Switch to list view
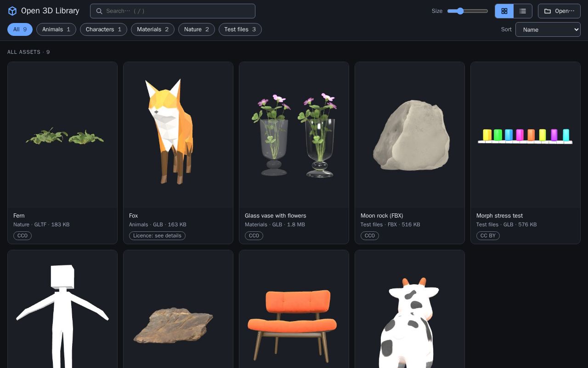The width and height of the screenshot is (588, 368). (x=523, y=11)
